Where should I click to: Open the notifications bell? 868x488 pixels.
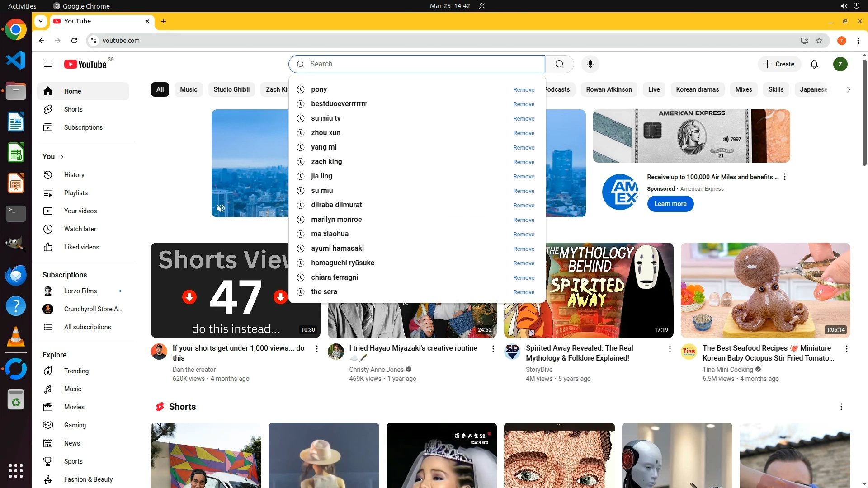pos(814,64)
